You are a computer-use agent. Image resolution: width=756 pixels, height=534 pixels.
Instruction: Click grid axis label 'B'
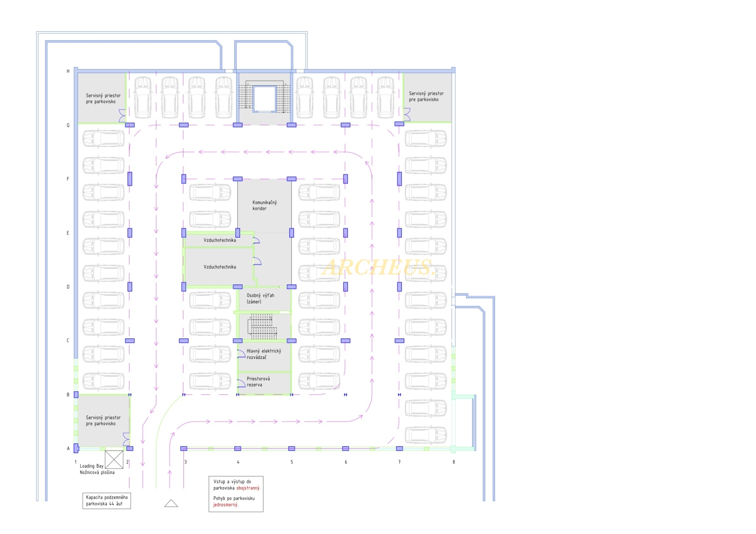coord(68,394)
